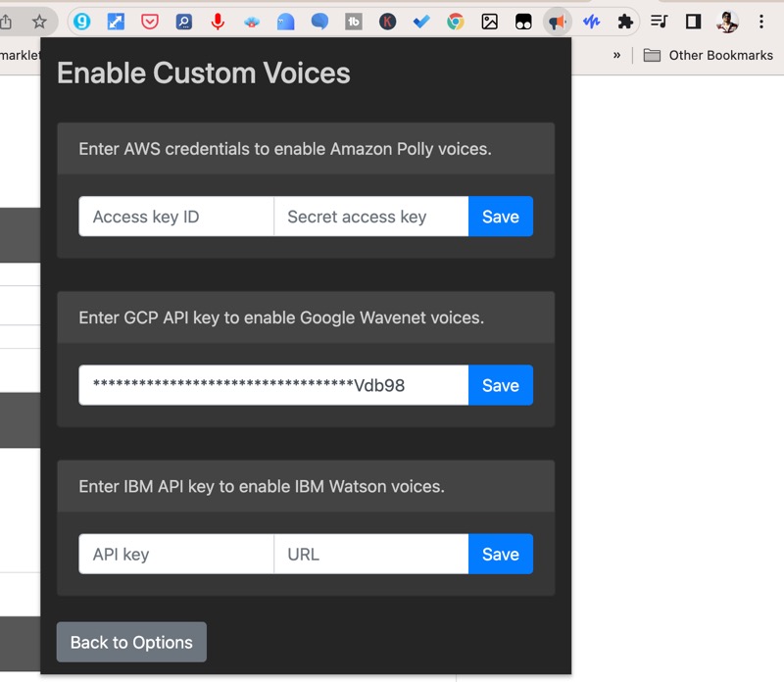784x682 pixels.
Task: Click the blue checkmark extension icon
Action: click(421, 22)
